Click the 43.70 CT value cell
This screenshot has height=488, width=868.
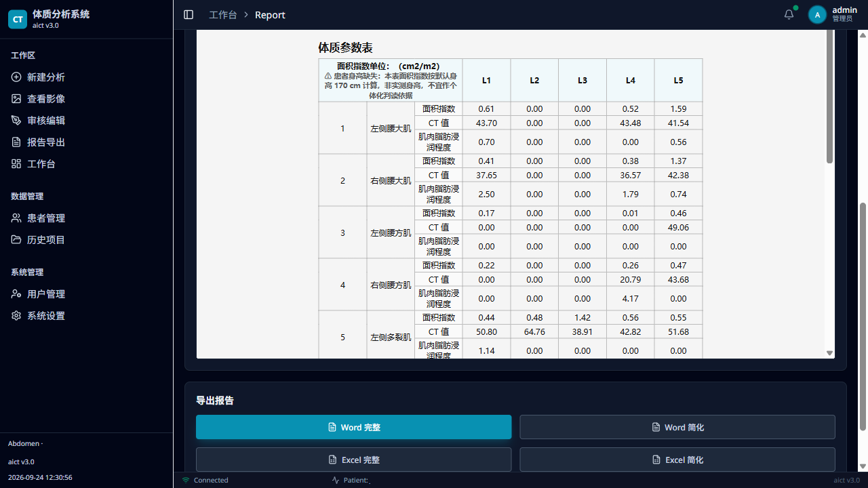(486, 123)
